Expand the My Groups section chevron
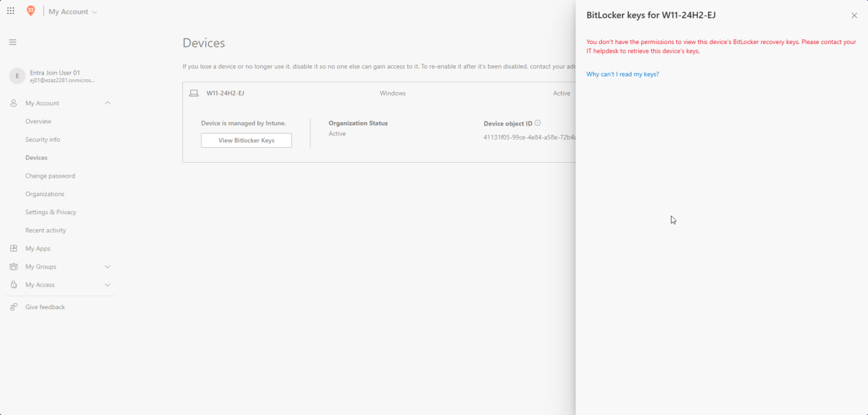Screen dimensions: 868x415 pos(107,267)
